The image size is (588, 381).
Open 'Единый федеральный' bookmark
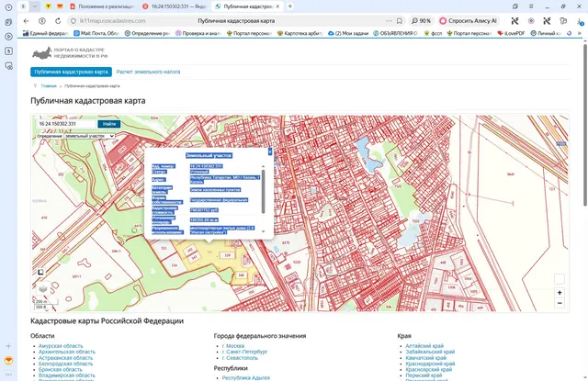[46, 33]
